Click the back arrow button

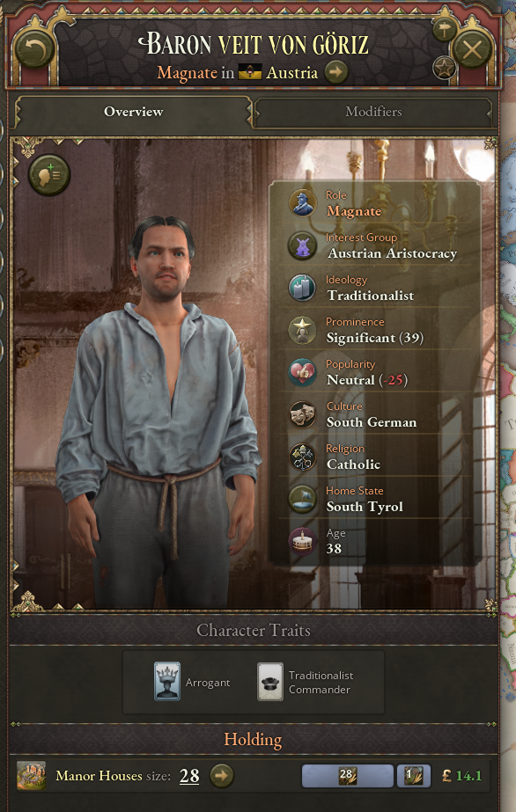click(34, 50)
